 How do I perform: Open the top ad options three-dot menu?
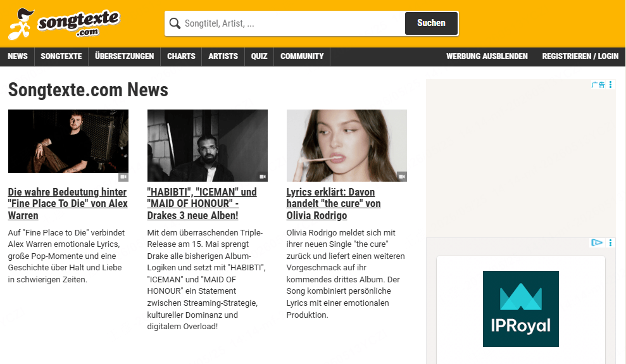(x=610, y=85)
